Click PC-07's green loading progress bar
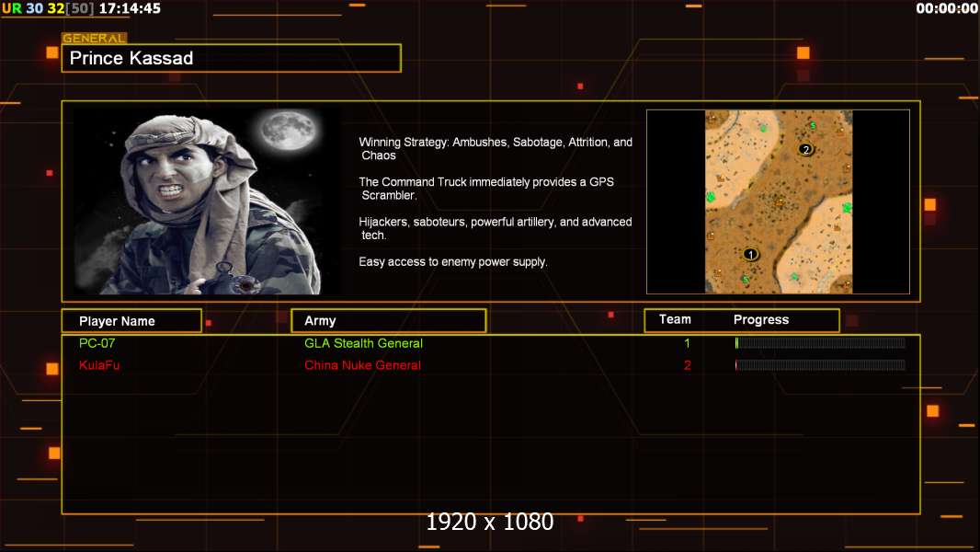 820,342
